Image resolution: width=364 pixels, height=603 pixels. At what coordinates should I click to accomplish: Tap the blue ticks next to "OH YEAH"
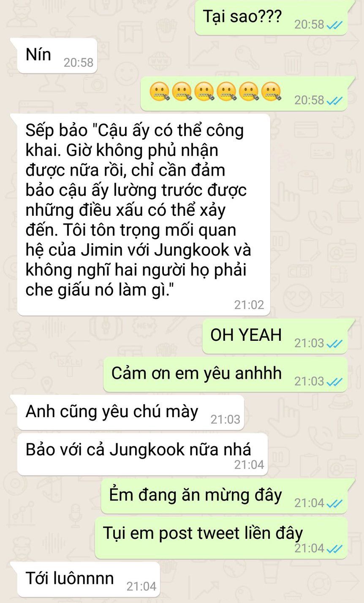(334, 344)
